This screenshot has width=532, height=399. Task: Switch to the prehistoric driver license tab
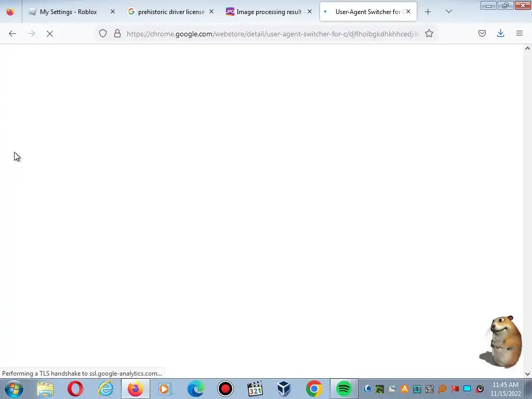coord(170,12)
